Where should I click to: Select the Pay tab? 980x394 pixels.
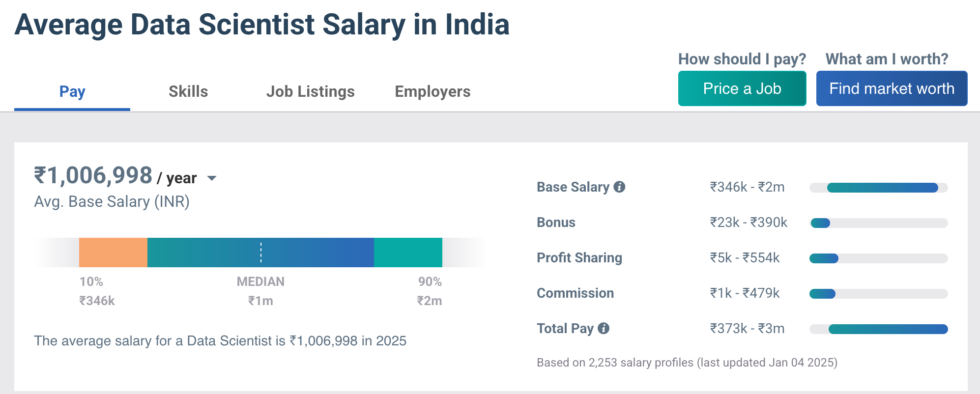coord(72,91)
